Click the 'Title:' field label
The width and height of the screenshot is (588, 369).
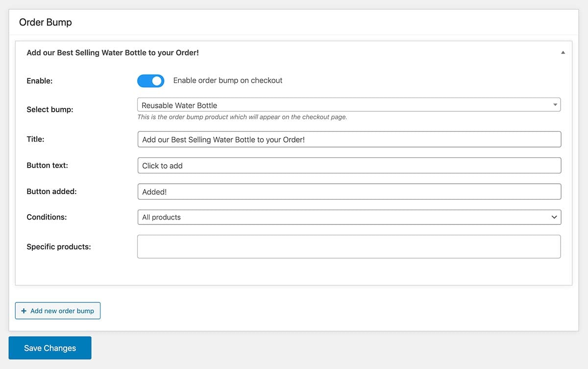[x=35, y=139]
